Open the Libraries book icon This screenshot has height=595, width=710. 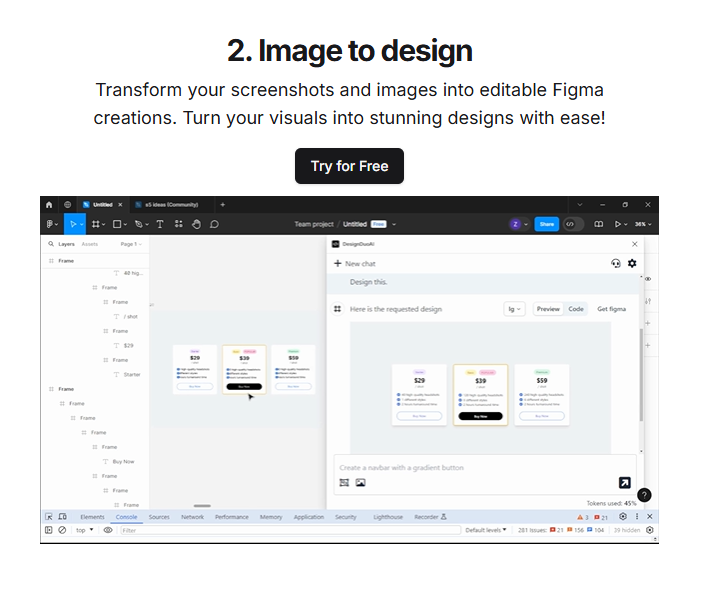[x=598, y=224]
